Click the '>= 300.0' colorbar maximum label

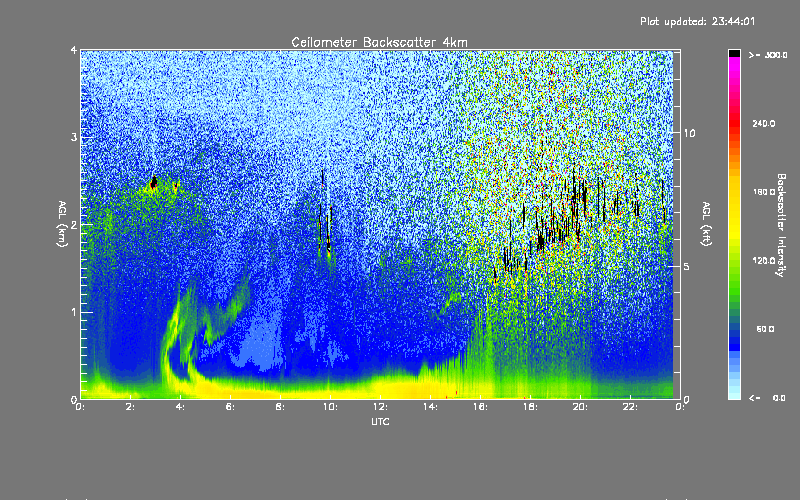pos(768,55)
